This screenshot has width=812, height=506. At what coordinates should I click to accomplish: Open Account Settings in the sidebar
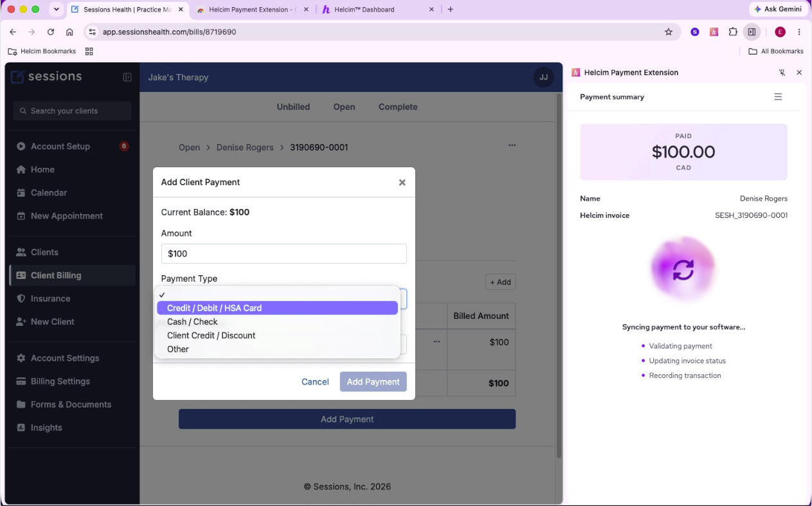pos(72,357)
